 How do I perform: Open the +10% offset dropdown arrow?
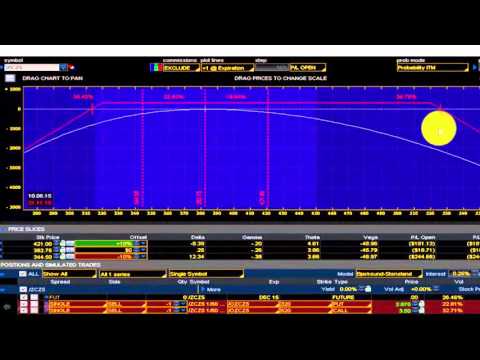[143, 244]
